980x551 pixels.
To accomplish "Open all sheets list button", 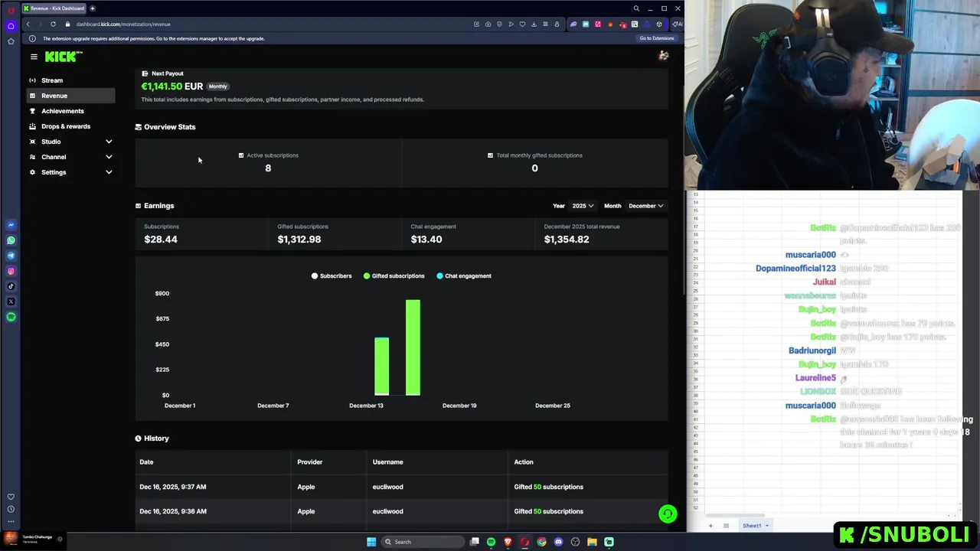I will [726, 526].
